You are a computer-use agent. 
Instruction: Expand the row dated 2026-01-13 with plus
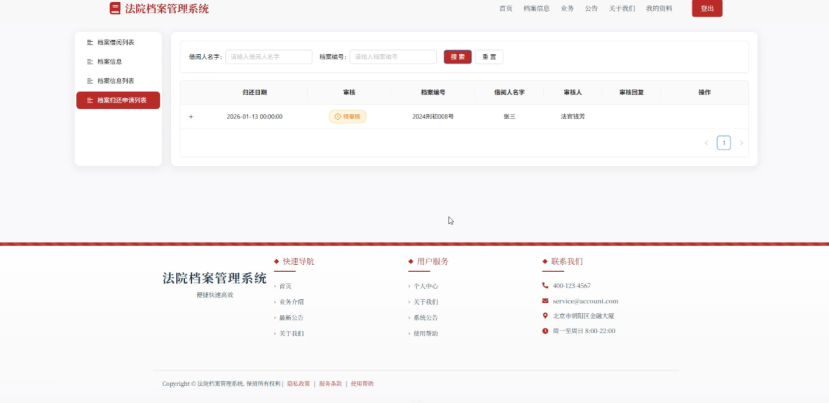pos(191,117)
